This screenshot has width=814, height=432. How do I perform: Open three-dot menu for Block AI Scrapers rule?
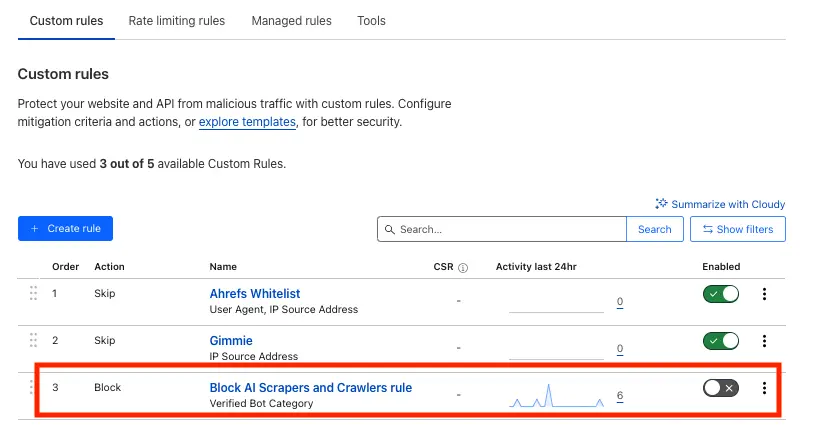(x=764, y=388)
